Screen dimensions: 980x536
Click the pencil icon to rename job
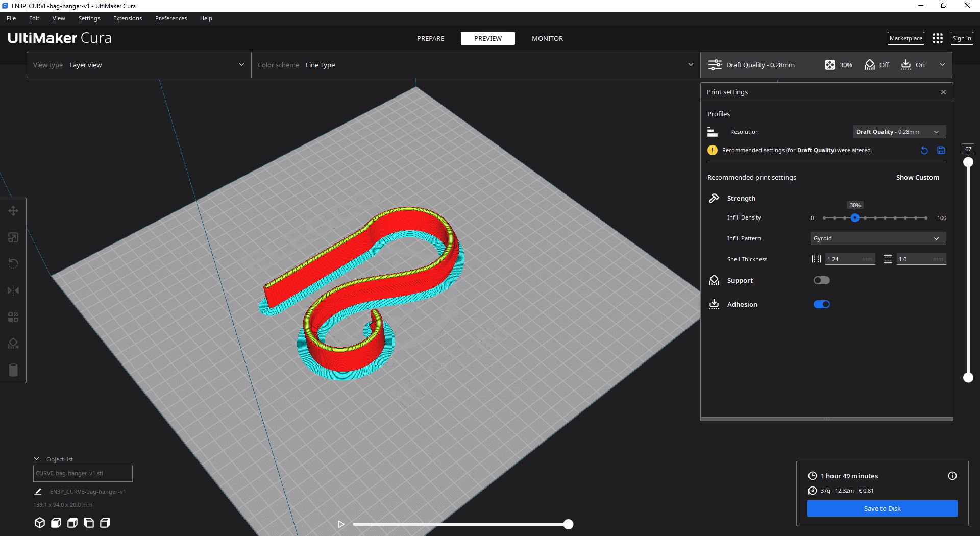click(x=38, y=492)
